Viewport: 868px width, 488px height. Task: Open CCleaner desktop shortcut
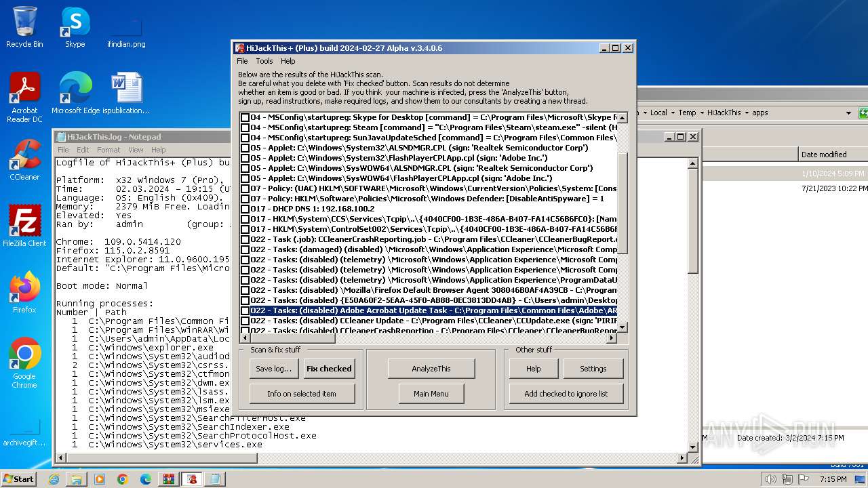(24, 159)
